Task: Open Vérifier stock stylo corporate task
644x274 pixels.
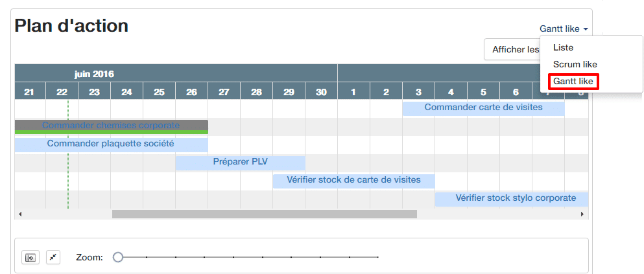Action: pos(512,198)
